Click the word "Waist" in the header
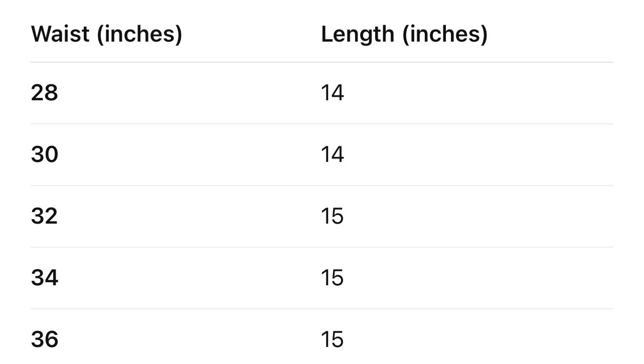Screen dimensions: 644x364 (x=60, y=34)
